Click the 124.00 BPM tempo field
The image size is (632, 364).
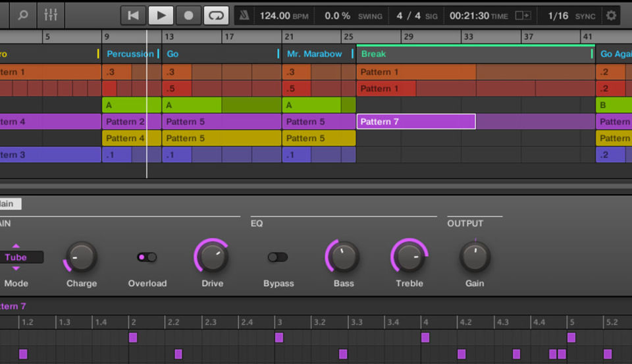click(275, 15)
